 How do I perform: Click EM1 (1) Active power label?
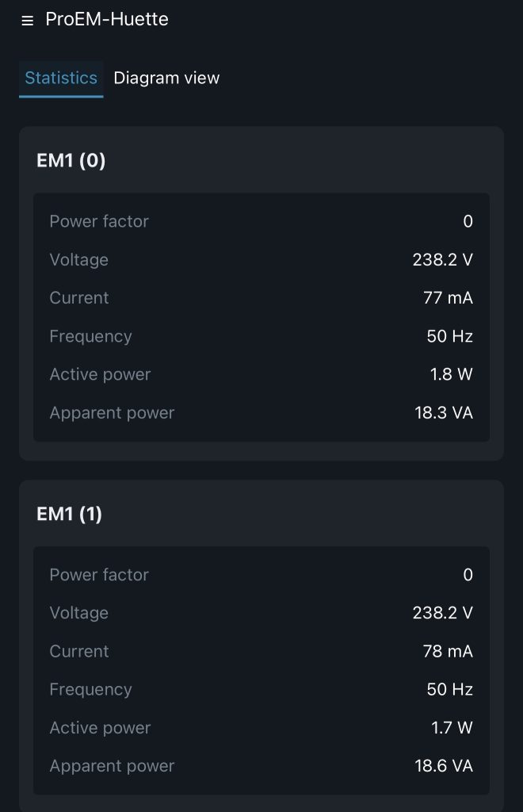pos(100,728)
